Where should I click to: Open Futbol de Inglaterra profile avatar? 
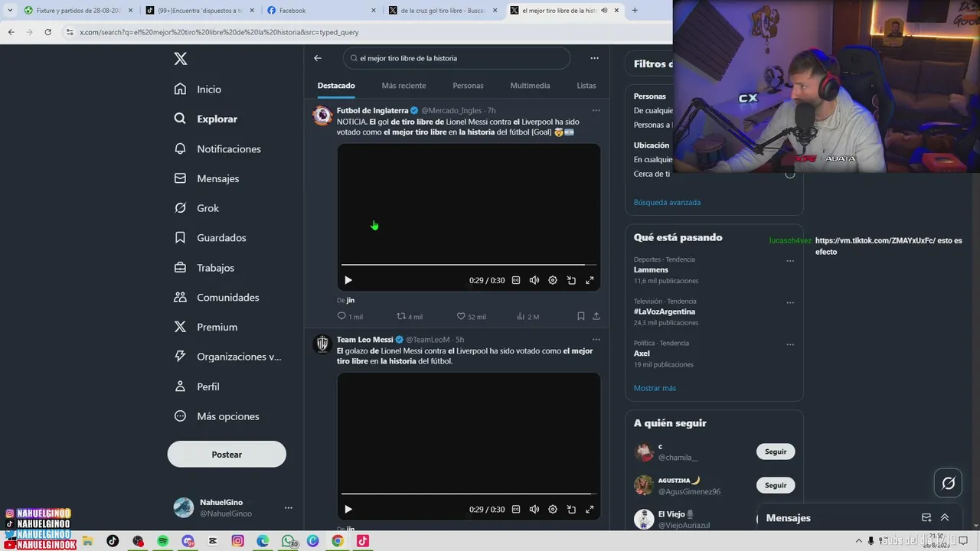pyautogui.click(x=322, y=116)
